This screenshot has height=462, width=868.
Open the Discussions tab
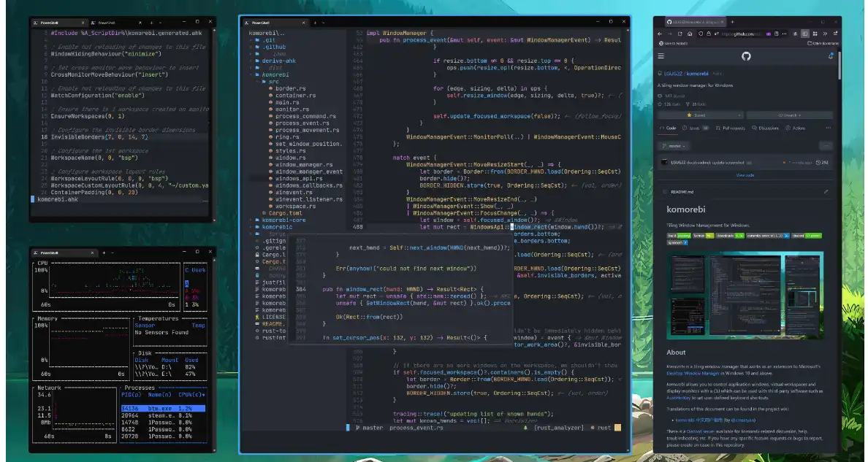(766, 128)
